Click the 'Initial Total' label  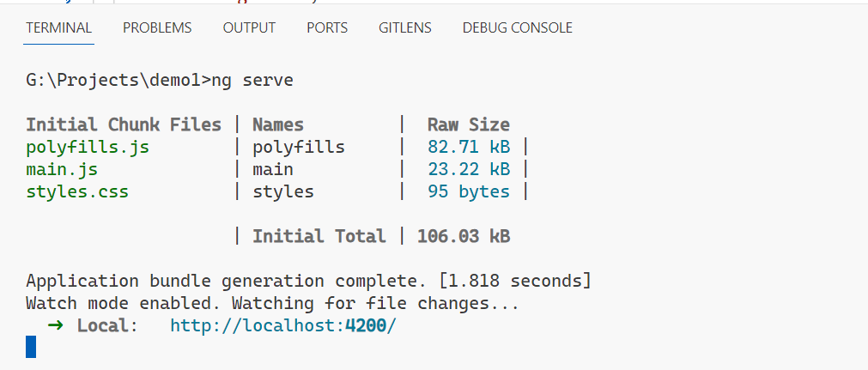coord(319,237)
